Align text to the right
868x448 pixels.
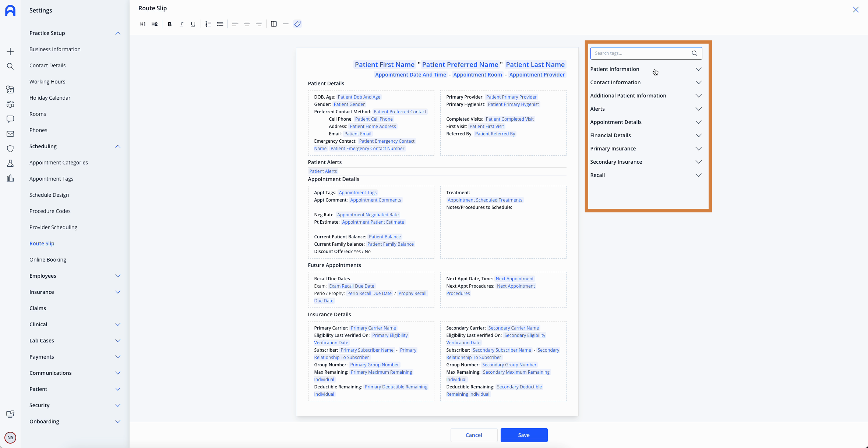[259, 24]
